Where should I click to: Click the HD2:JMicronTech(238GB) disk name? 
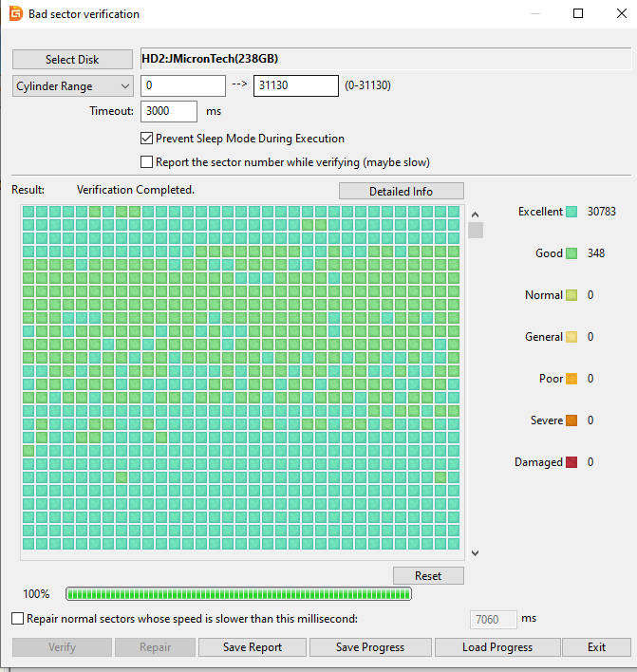[x=210, y=59]
